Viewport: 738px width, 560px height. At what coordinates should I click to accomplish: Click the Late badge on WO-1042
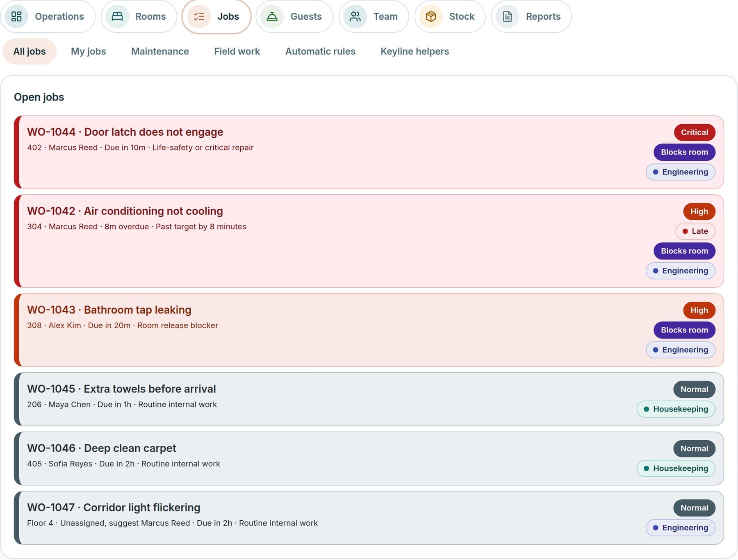coord(695,231)
